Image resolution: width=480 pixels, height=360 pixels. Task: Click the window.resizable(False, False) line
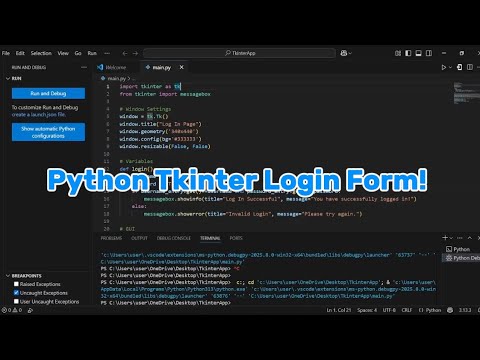tap(165, 146)
